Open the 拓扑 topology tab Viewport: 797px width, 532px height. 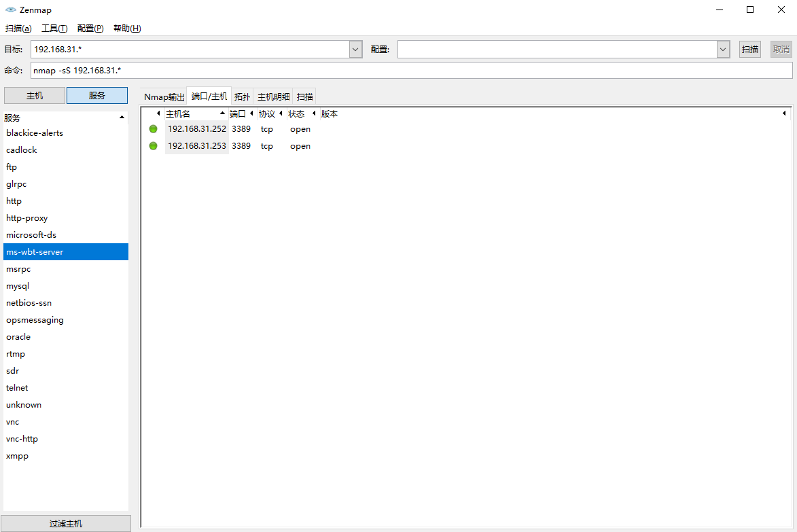point(243,96)
